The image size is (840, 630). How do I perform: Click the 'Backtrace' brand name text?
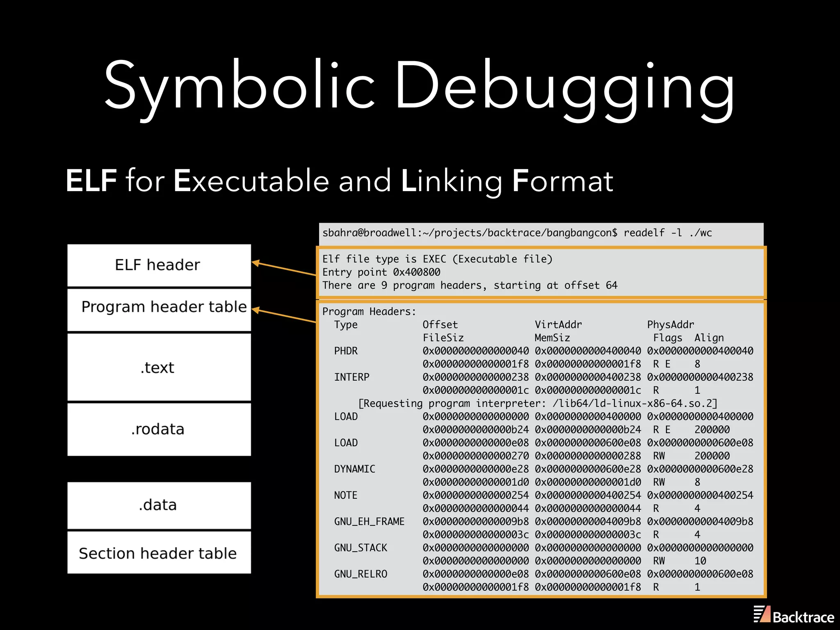pyautogui.click(x=803, y=617)
